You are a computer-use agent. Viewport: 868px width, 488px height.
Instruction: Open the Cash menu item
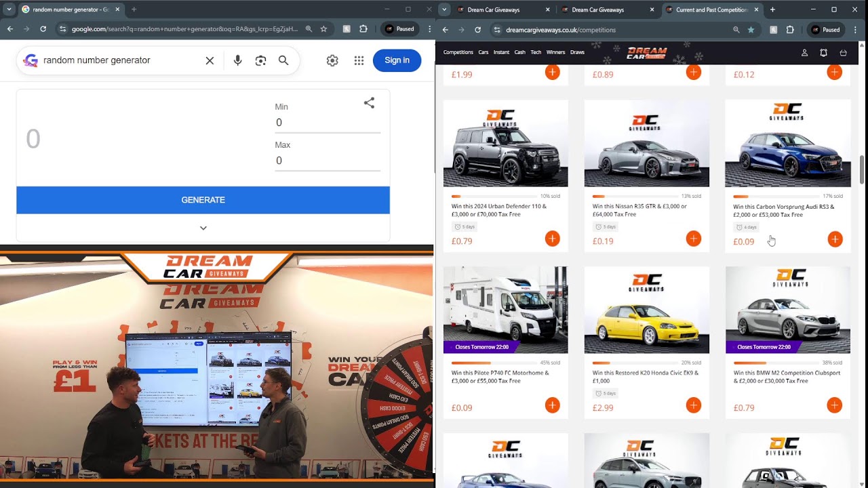(x=520, y=52)
